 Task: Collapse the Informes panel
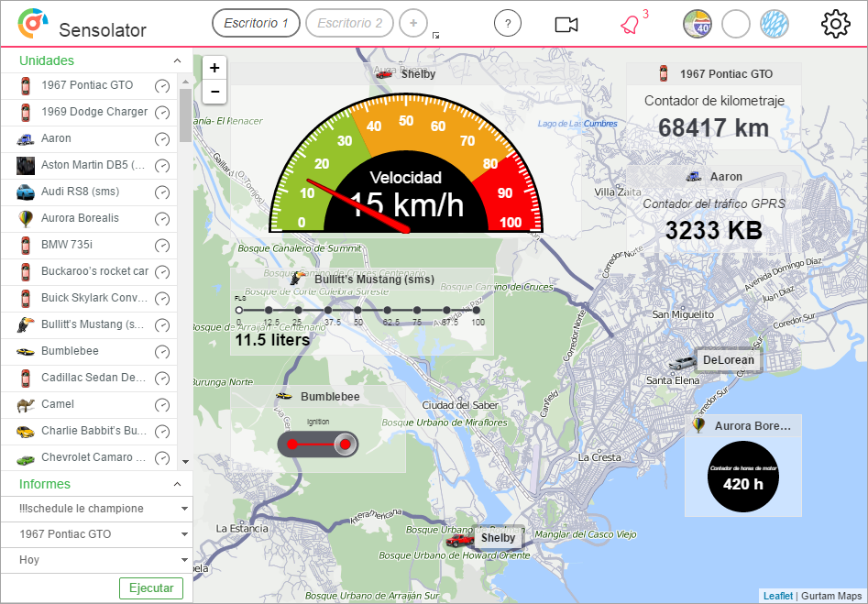pos(177,485)
